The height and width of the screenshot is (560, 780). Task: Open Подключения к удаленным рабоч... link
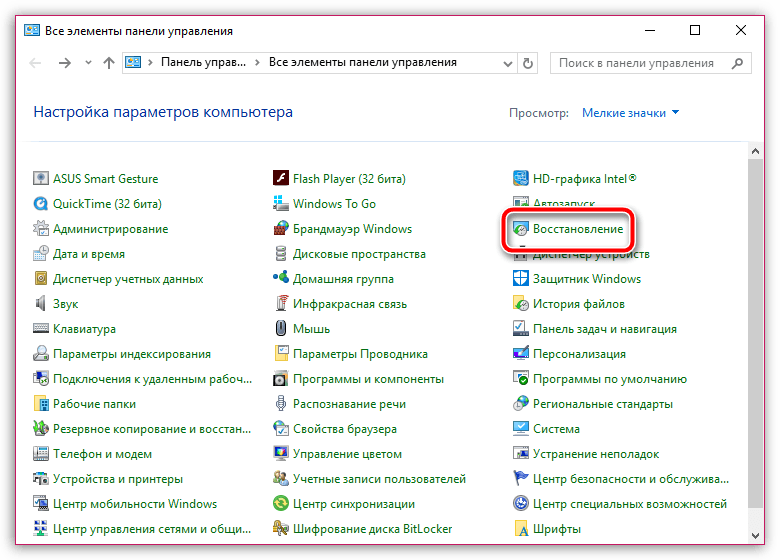(152, 379)
